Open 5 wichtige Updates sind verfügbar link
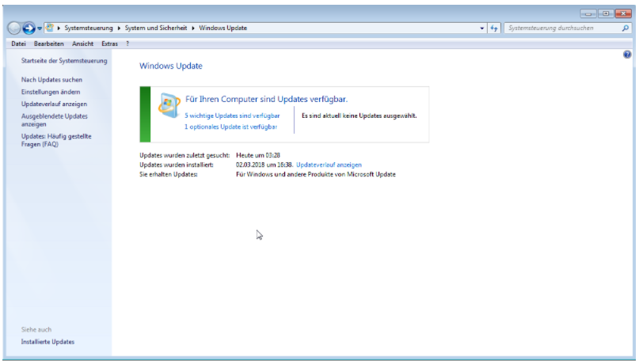The height and width of the screenshot is (364, 639). point(232,116)
